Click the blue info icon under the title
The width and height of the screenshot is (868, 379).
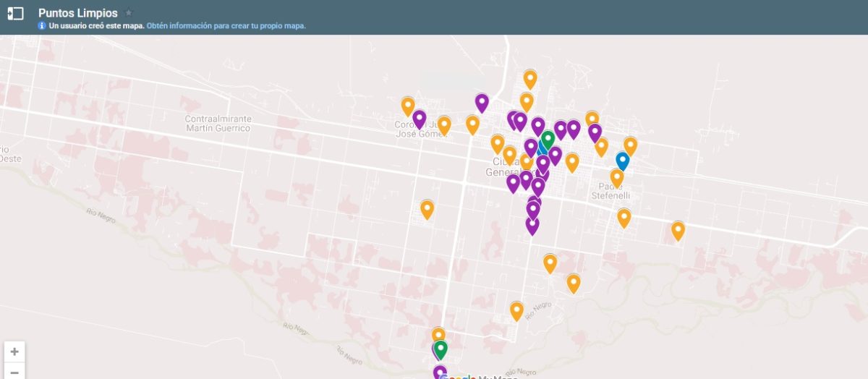[x=42, y=25]
